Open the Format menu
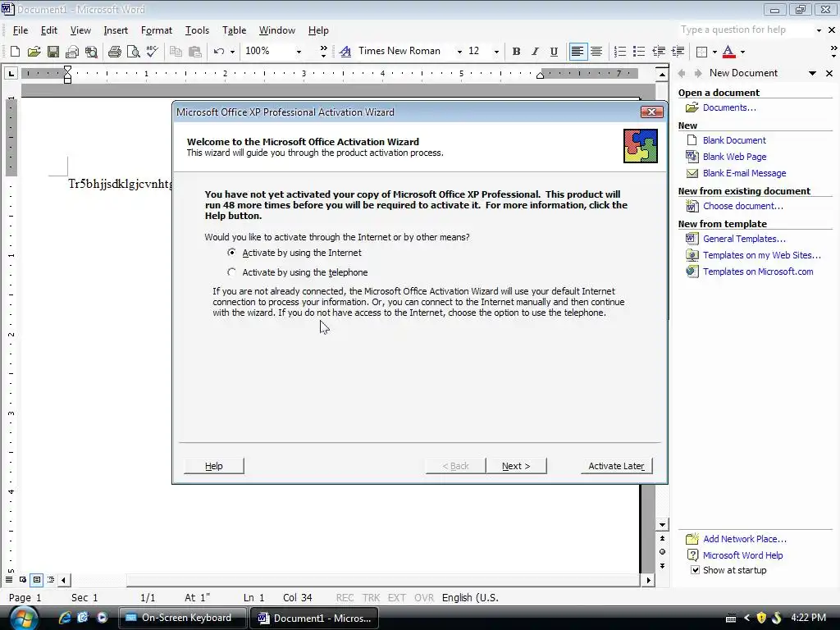 tap(157, 30)
